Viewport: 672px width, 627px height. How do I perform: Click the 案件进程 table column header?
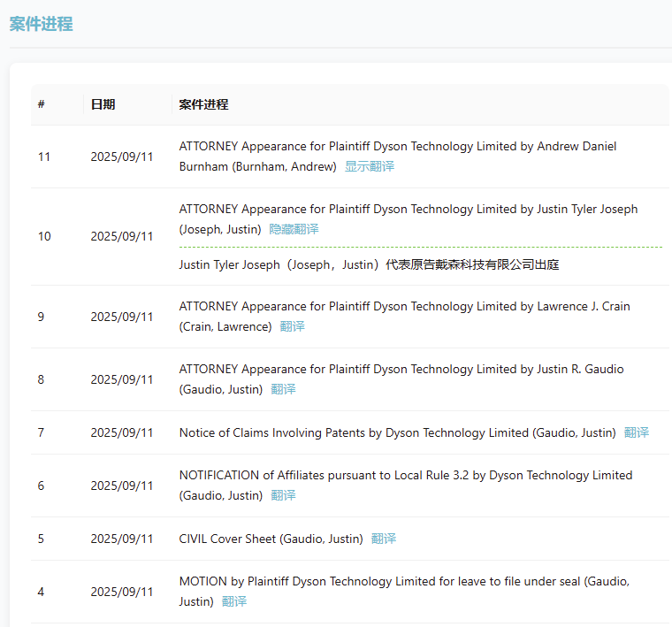coord(203,104)
